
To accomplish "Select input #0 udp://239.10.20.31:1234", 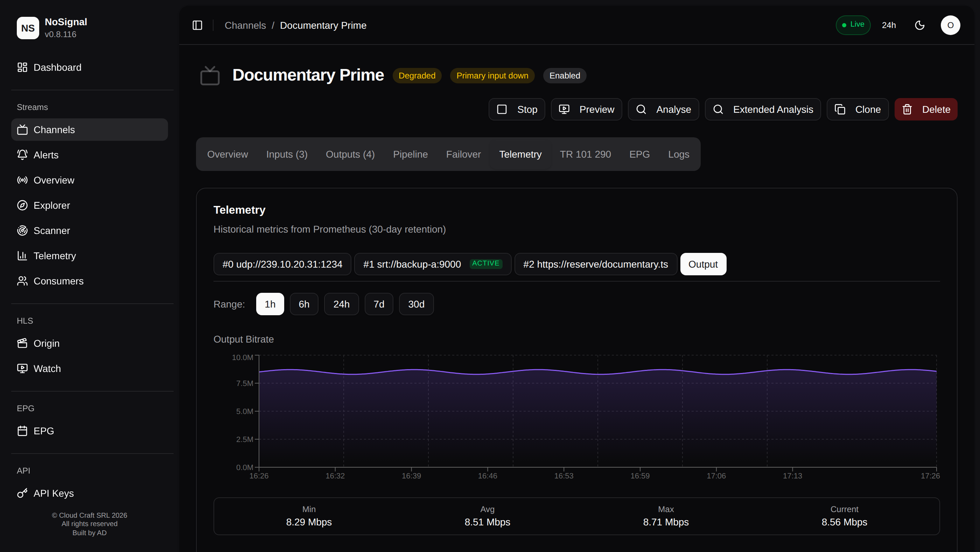I will 282,264.
